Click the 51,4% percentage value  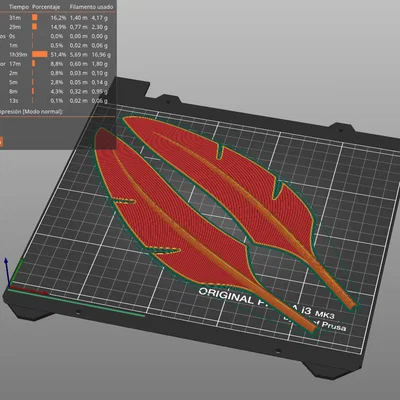[x=58, y=54]
